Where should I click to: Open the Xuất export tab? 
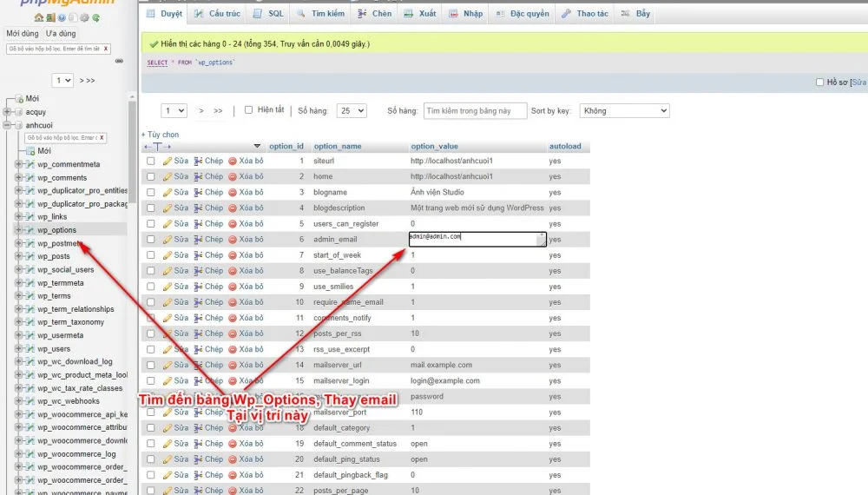coord(420,14)
